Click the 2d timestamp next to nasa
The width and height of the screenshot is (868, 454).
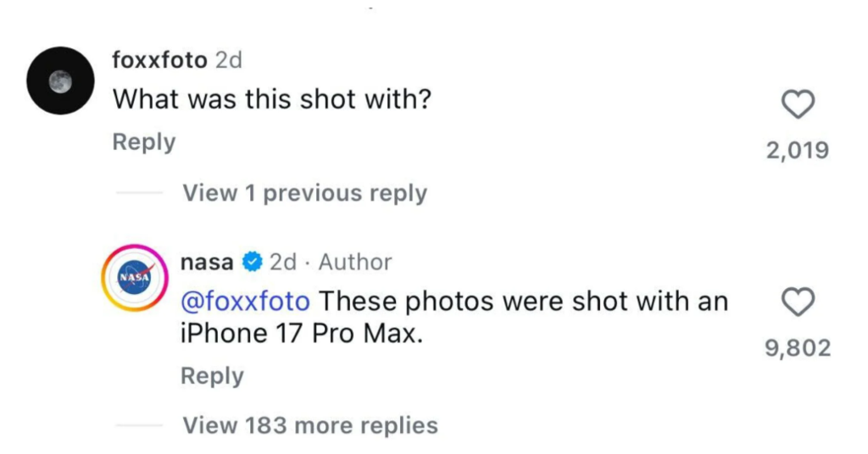283,263
